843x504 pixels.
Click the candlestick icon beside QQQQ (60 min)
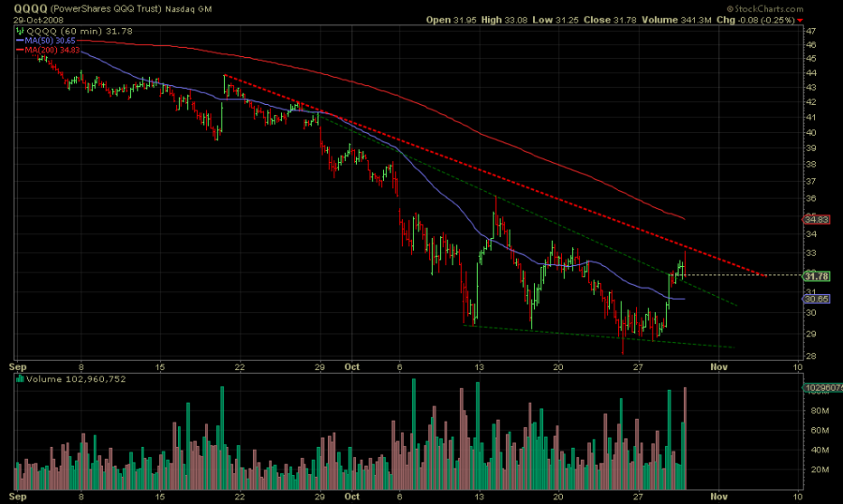20,31
